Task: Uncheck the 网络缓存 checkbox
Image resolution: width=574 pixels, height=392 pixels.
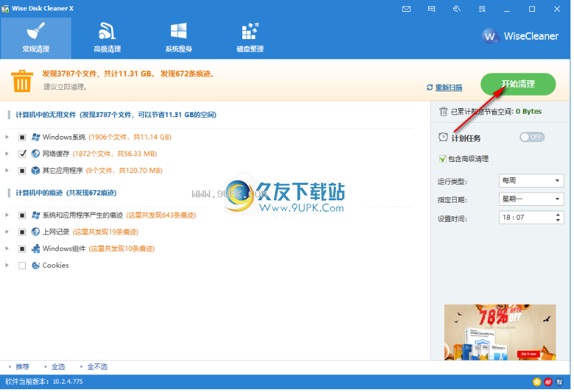Action: [x=22, y=153]
